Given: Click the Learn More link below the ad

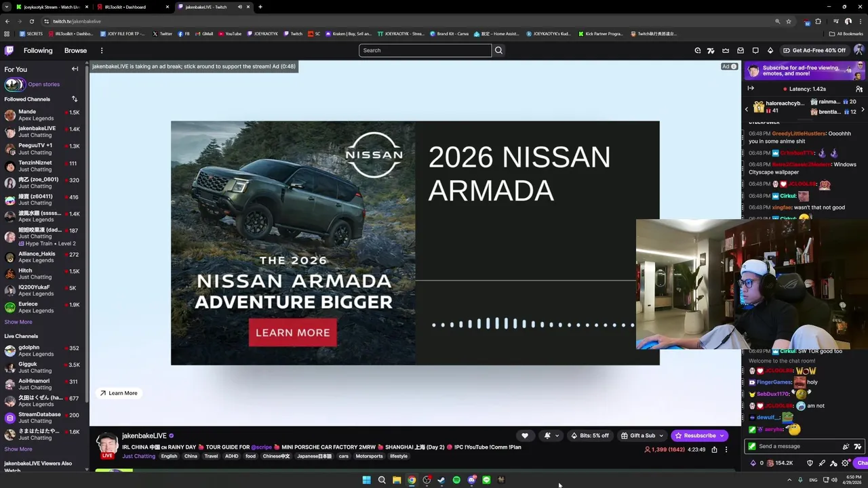Looking at the screenshot, I should click(119, 393).
